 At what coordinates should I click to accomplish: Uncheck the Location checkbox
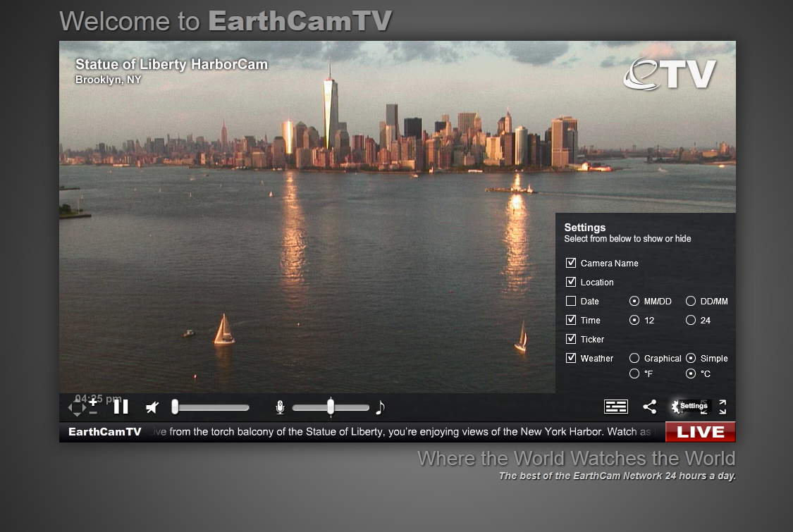[x=571, y=282]
